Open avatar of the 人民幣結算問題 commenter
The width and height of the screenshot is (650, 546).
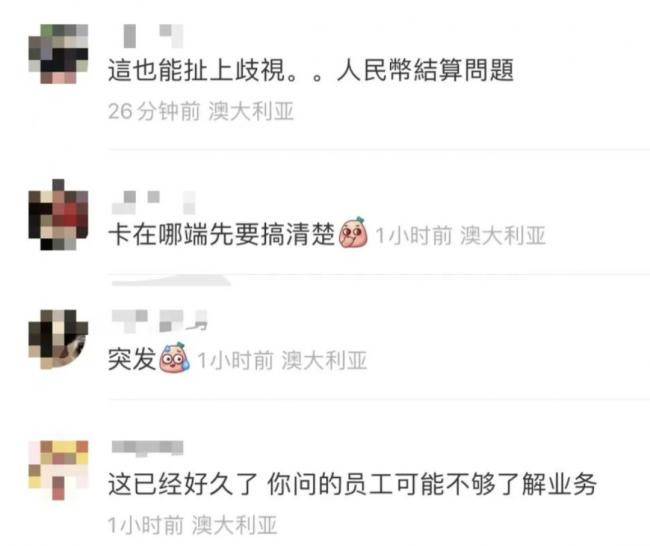pos(58,54)
